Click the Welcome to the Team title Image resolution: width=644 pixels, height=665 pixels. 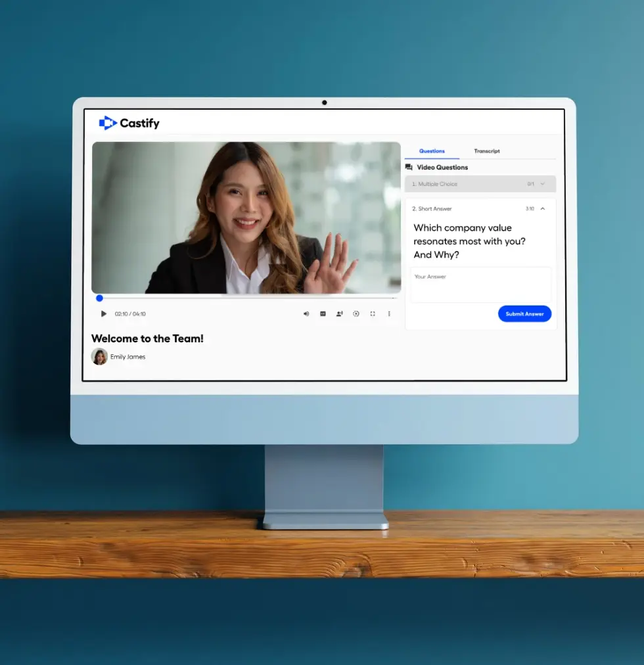click(147, 338)
